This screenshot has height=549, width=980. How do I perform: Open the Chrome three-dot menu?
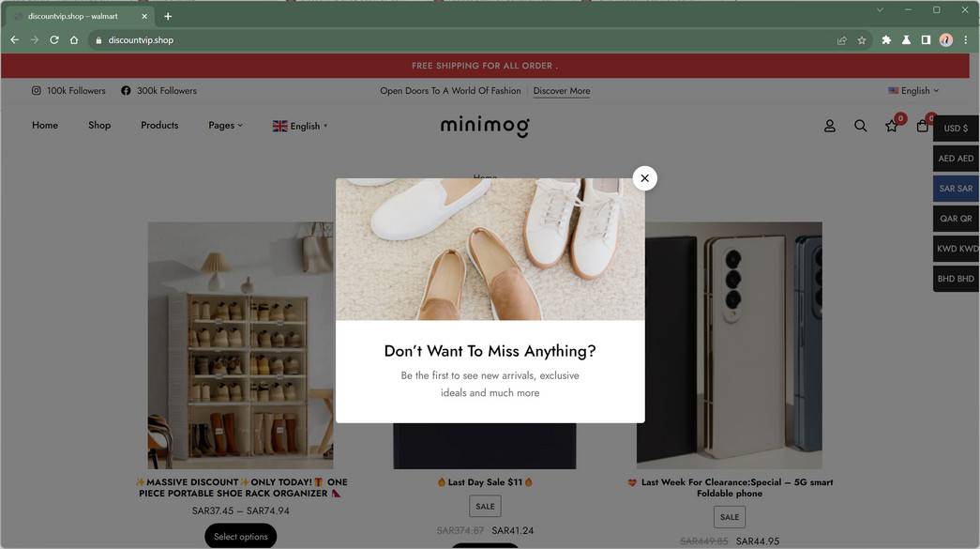click(966, 40)
